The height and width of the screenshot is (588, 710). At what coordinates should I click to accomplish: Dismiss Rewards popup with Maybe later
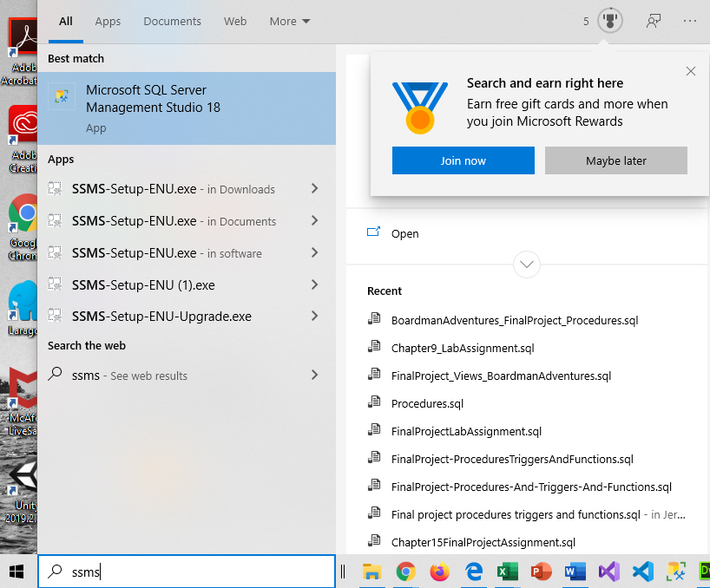pyautogui.click(x=615, y=160)
